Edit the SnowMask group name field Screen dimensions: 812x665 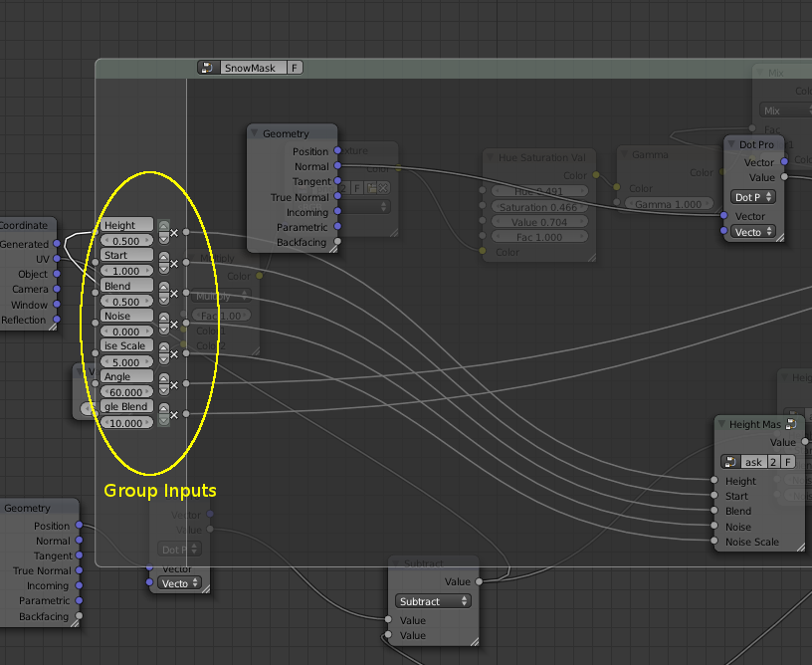[253, 68]
